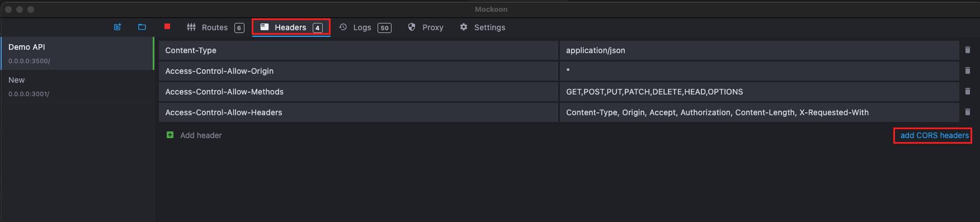
Task: Switch to the Routes tab
Action: pyautogui.click(x=215, y=27)
